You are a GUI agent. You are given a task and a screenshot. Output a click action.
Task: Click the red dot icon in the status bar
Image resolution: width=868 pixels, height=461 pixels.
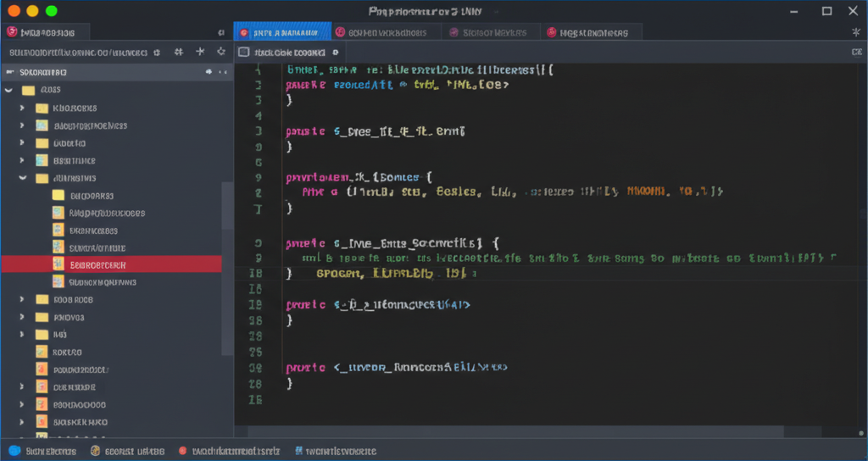(x=183, y=451)
